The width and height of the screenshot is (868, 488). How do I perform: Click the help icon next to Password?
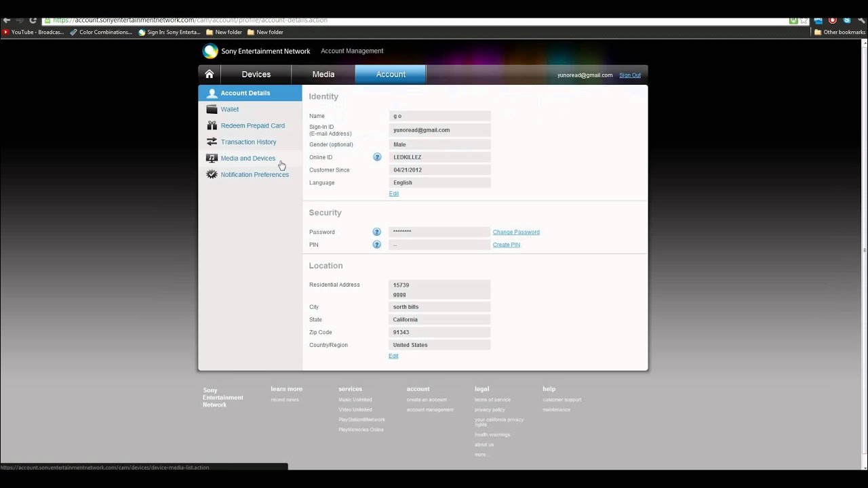[377, 232]
